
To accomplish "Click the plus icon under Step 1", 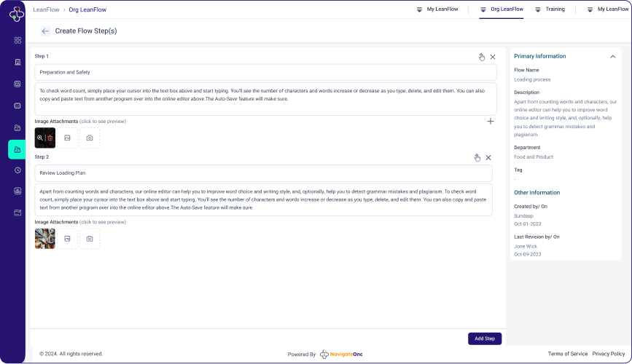I will click(x=490, y=122).
